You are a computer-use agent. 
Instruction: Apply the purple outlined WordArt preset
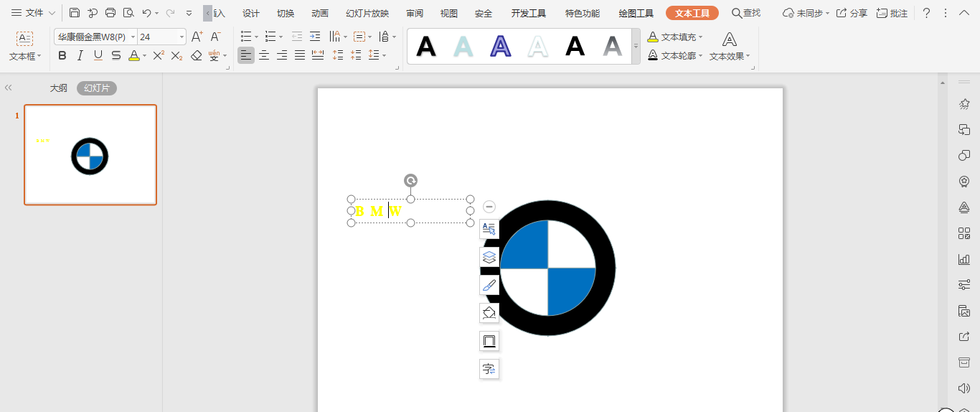tap(501, 46)
